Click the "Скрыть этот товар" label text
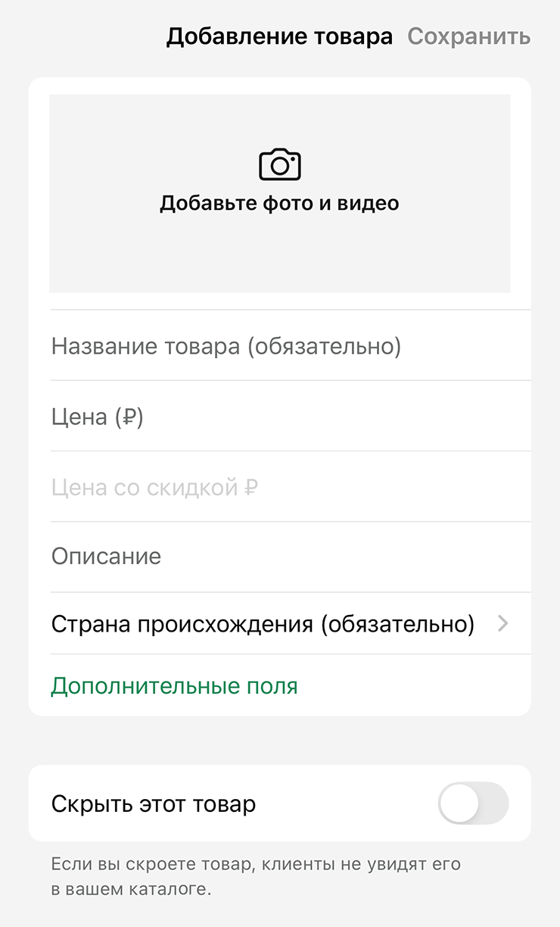Viewport: 560px width, 927px height. 154,804
